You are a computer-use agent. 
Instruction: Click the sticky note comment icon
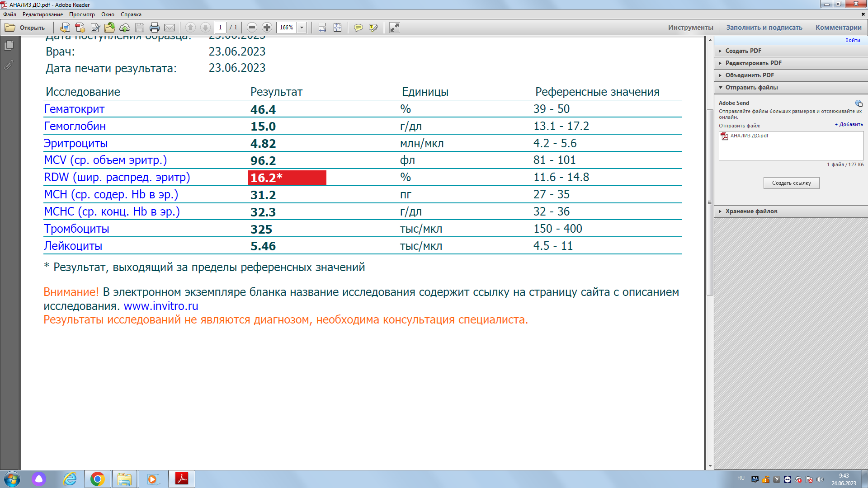pos(358,28)
